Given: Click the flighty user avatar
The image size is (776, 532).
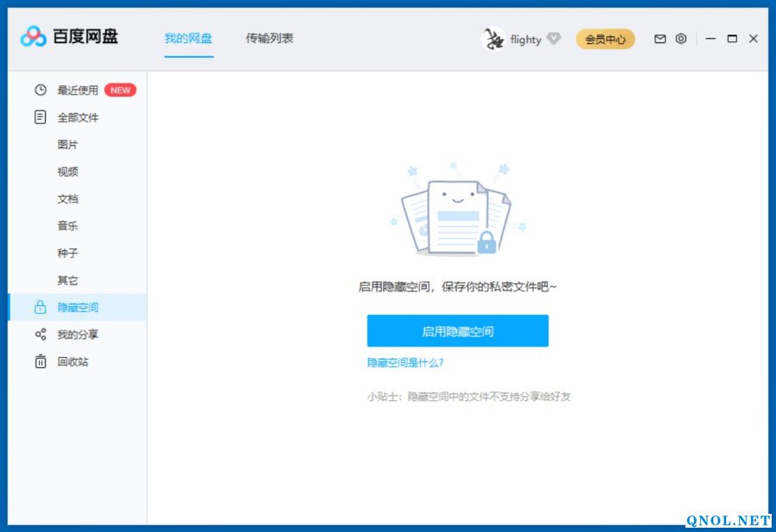Looking at the screenshot, I should point(495,39).
